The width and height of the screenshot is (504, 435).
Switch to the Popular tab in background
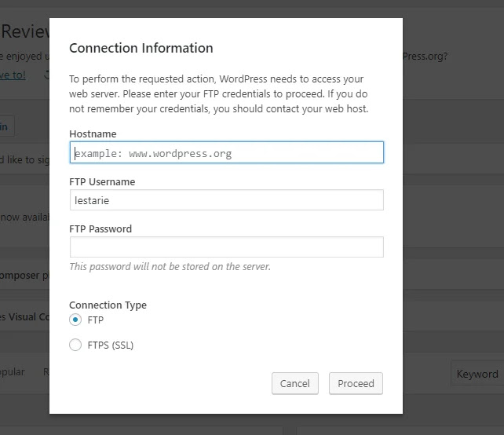click(11, 372)
